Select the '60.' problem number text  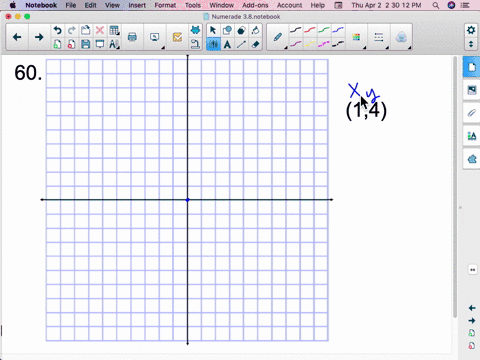click(28, 73)
